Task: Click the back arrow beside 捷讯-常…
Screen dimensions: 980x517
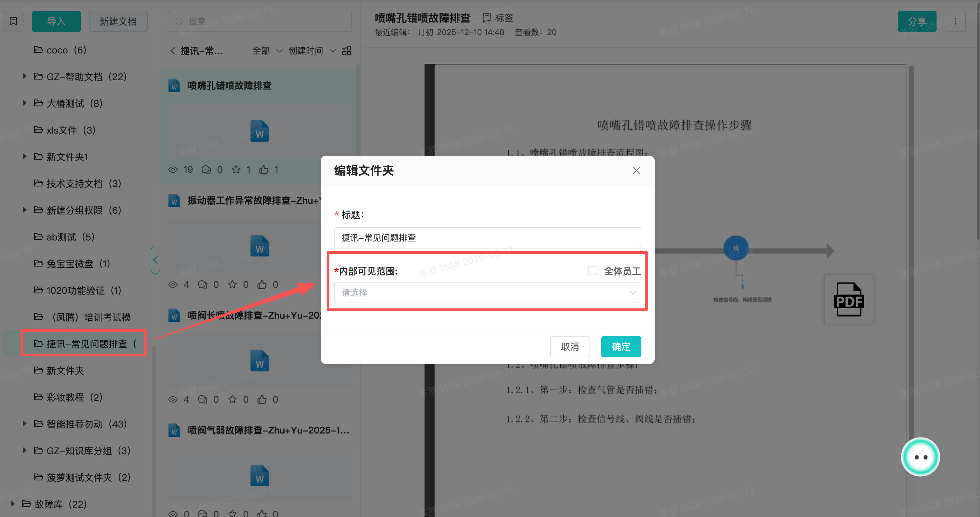Action: 173,50
